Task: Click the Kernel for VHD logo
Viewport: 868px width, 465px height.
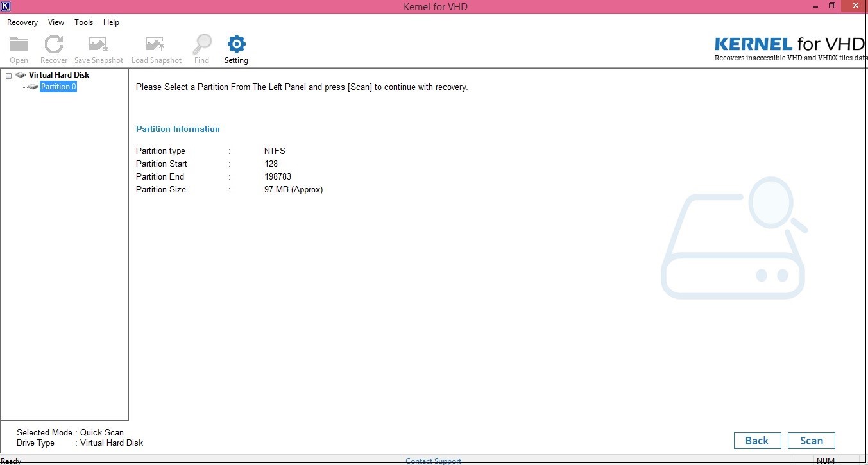Action: pos(789,45)
